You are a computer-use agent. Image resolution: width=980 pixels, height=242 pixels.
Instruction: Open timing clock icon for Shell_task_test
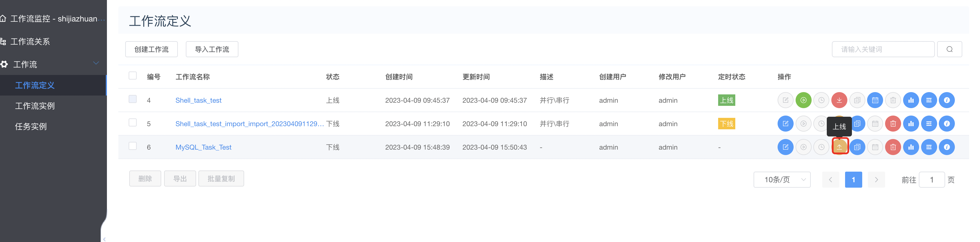(821, 100)
